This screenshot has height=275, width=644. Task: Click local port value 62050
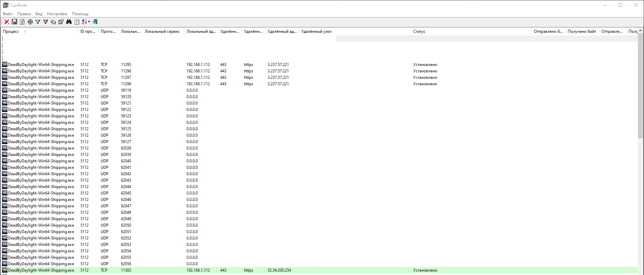click(x=126, y=225)
